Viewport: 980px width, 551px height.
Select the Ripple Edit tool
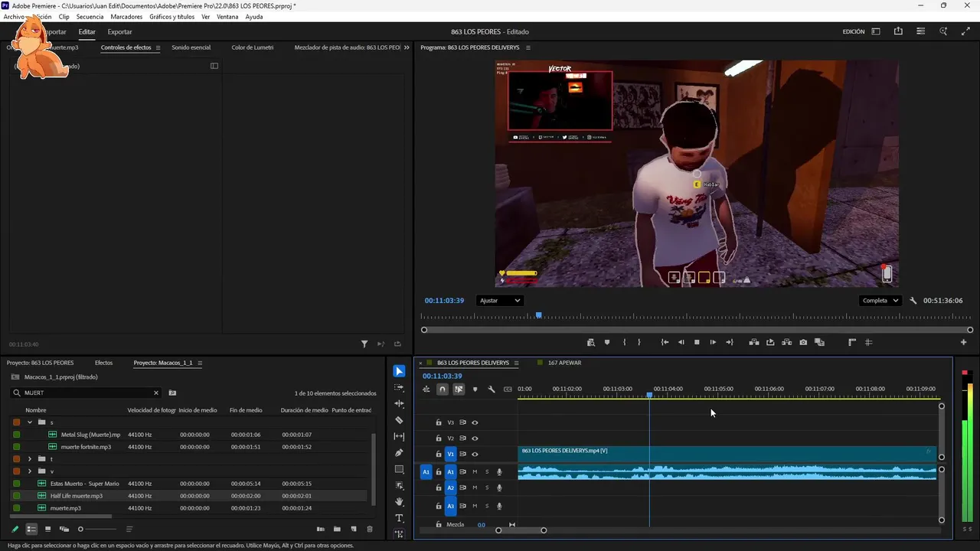(x=399, y=403)
